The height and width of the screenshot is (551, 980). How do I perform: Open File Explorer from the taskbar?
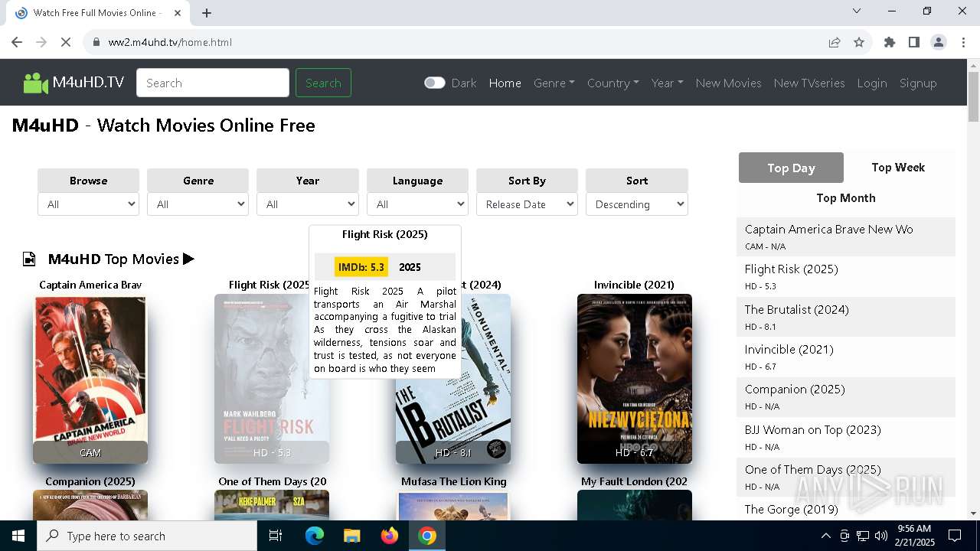tap(351, 536)
